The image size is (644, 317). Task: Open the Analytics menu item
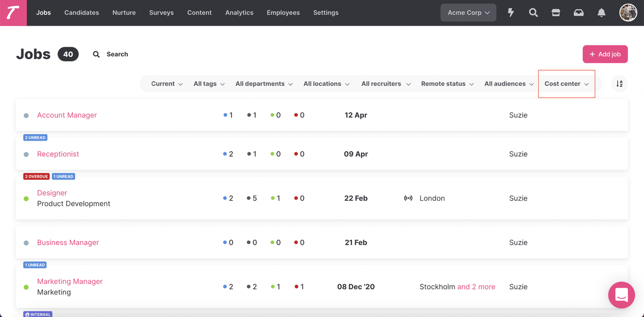[239, 13]
